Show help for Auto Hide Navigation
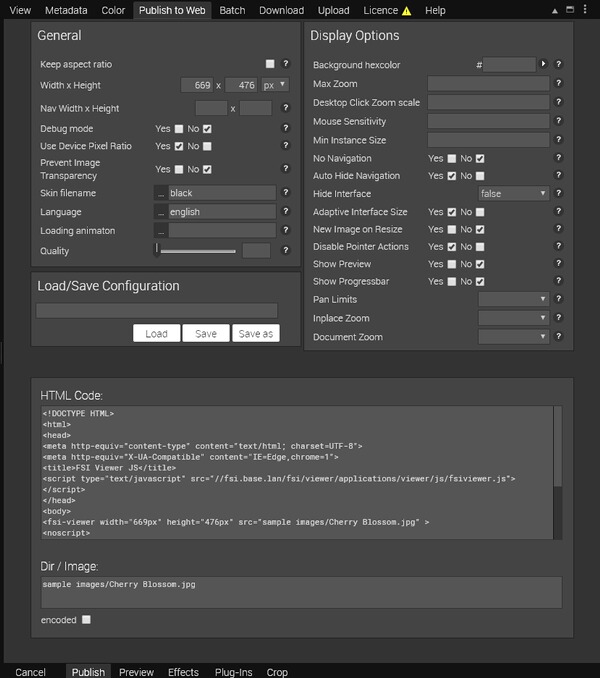 point(559,175)
